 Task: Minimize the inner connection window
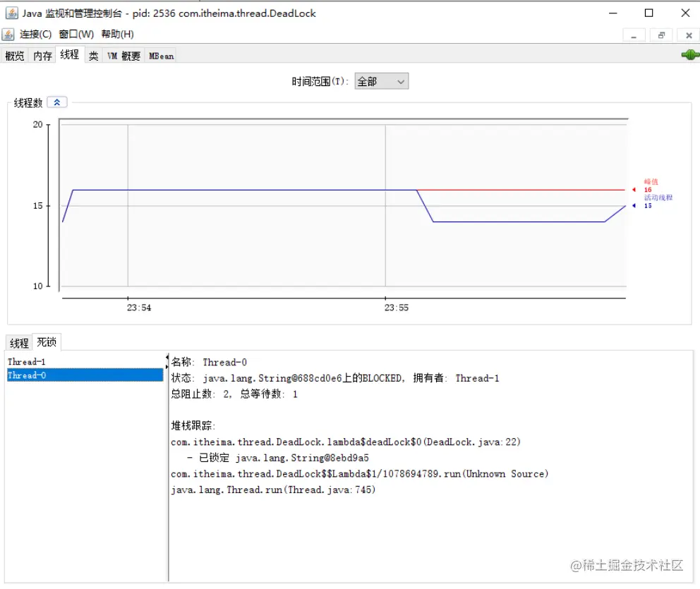(x=634, y=35)
